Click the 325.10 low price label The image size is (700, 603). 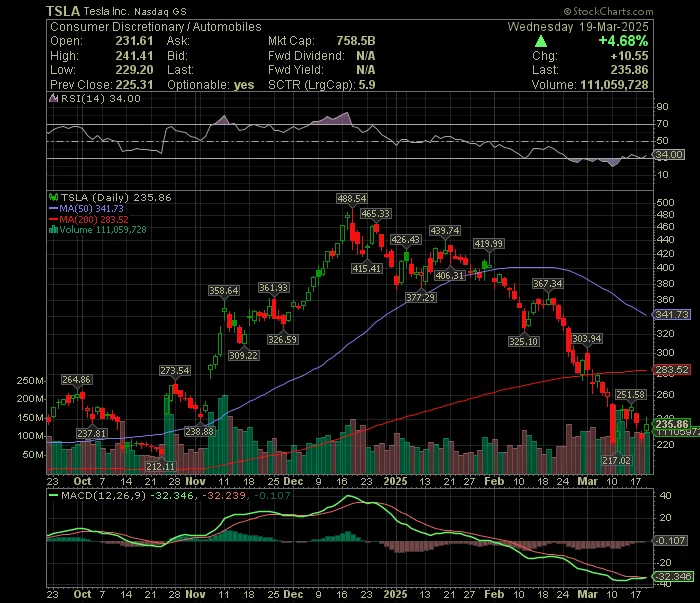tap(524, 341)
